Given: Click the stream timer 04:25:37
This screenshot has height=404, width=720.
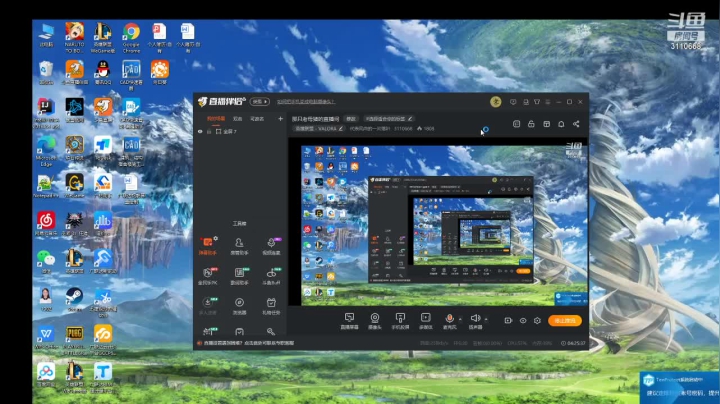Looking at the screenshot, I should pos(574,343).
